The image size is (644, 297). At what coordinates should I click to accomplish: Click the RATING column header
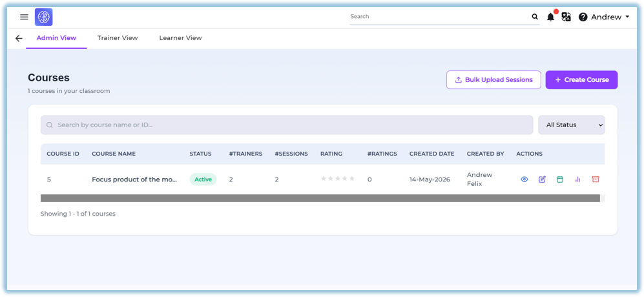tap(331, 154)
